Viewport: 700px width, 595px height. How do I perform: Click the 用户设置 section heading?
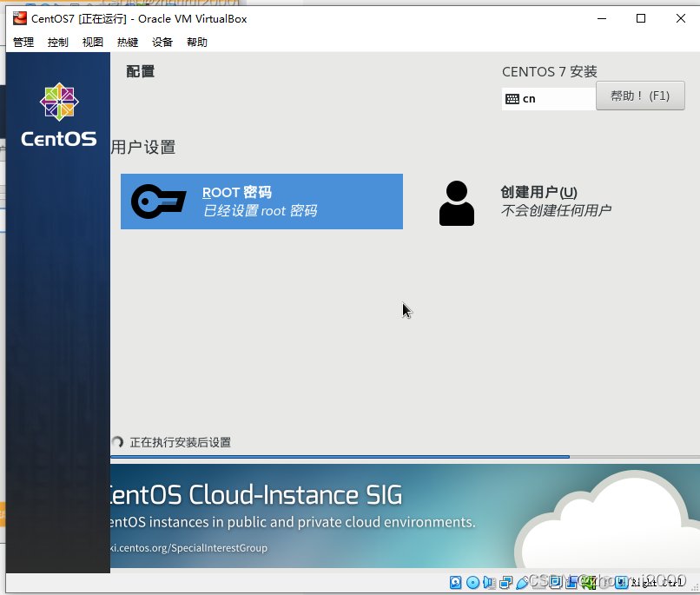tap(143, 148)
